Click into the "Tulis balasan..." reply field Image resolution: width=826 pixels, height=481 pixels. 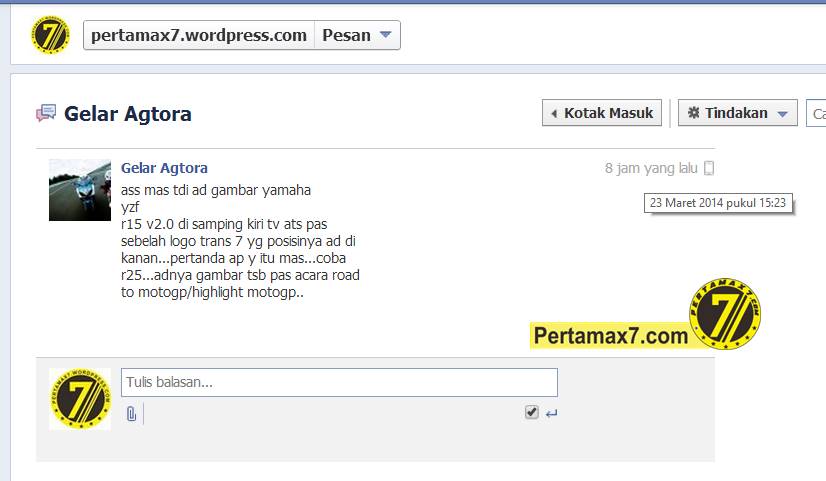click(339, 382)
